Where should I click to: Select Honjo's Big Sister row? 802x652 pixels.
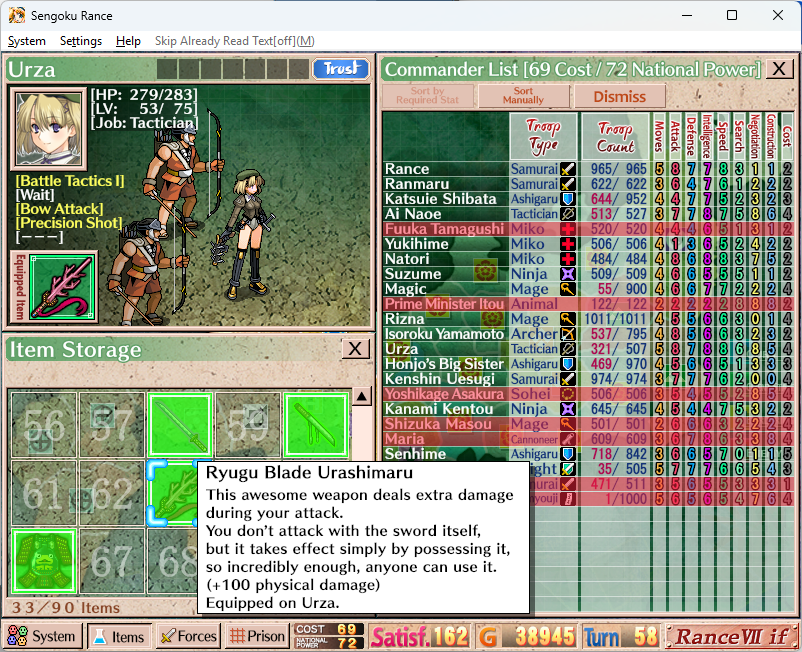point(588,364)
